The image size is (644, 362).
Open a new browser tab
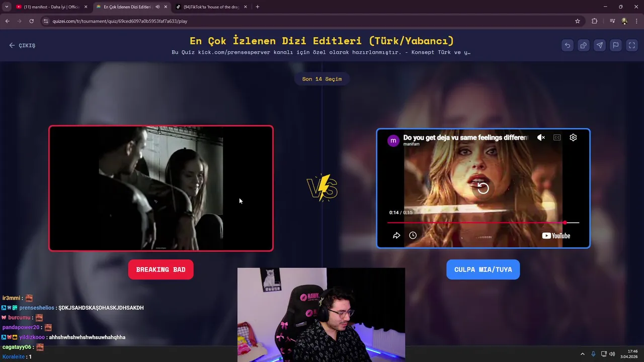point(258,7)
